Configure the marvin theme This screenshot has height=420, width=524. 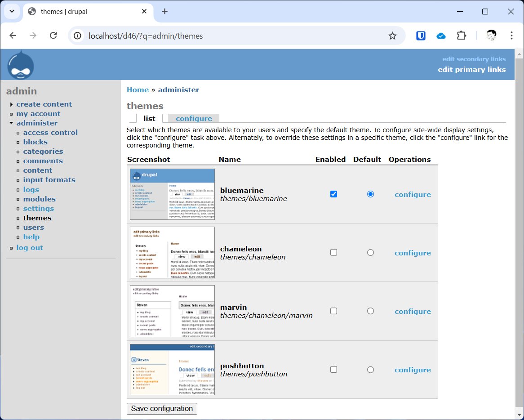click(413, 311)
